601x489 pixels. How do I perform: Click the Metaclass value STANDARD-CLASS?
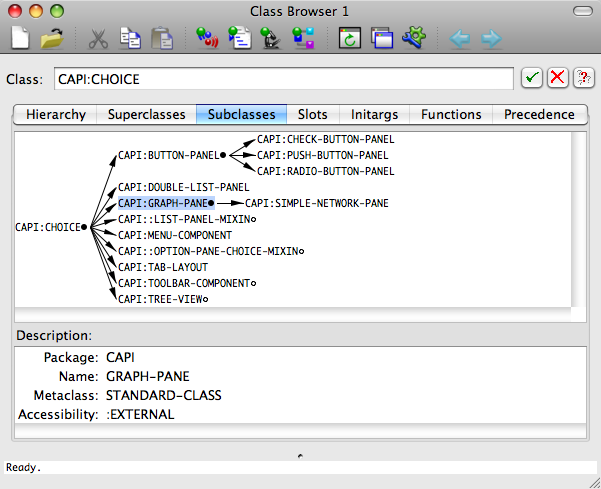tap(164, 395)
